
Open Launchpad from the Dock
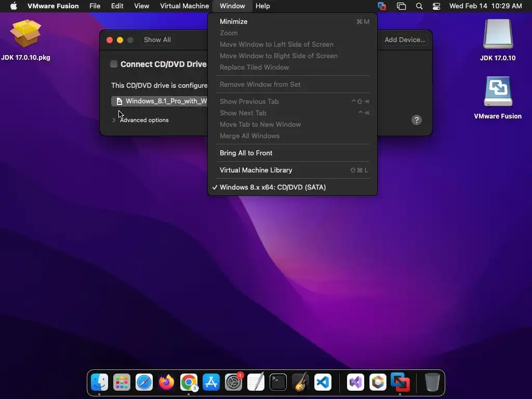[122, 382]
